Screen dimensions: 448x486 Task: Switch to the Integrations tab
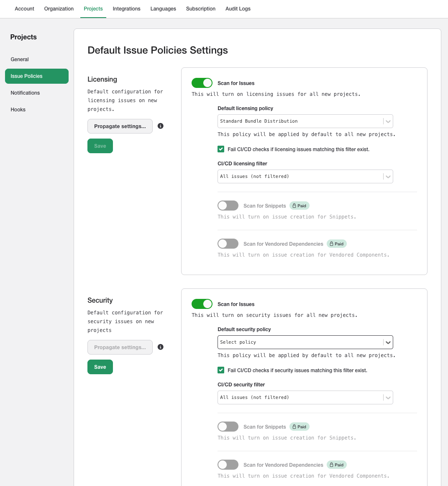126,9
